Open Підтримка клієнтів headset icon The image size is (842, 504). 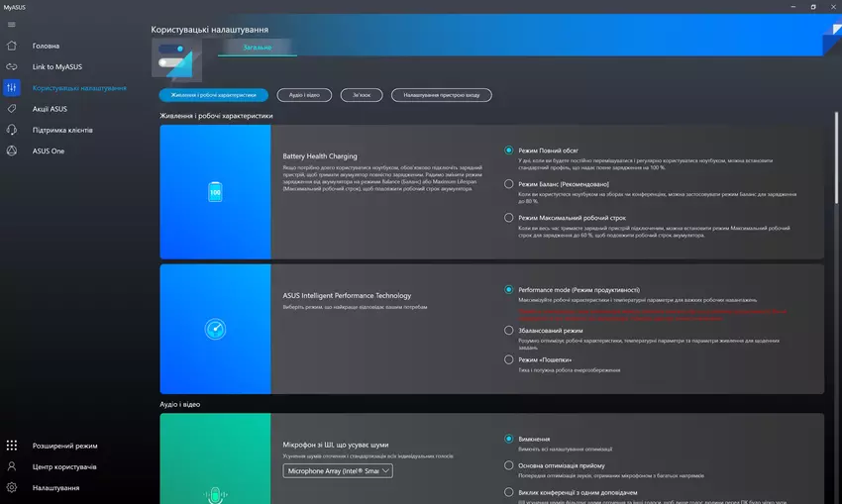coord(12,130)
